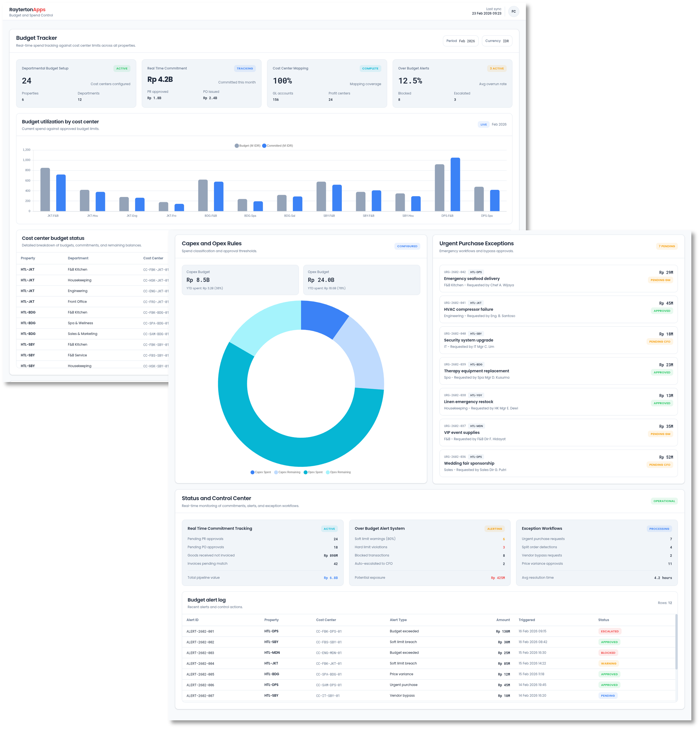700x729 pixels.
Task: Click the LIVE badge on utilization chart
Action: tap(483, 125)
